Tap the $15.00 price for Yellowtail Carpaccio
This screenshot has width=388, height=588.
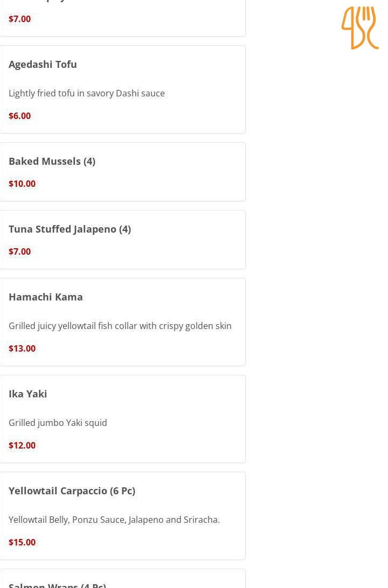point(22,543)
